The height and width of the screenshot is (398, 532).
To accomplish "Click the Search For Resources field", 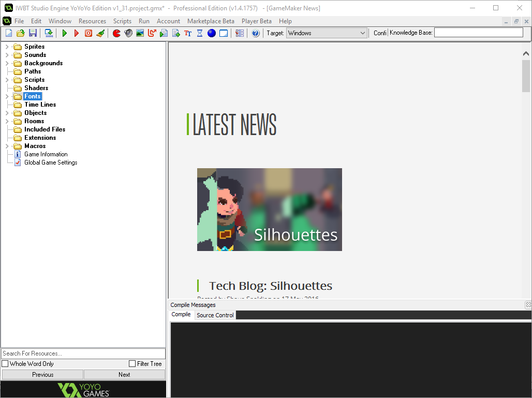I will point(83,353).
